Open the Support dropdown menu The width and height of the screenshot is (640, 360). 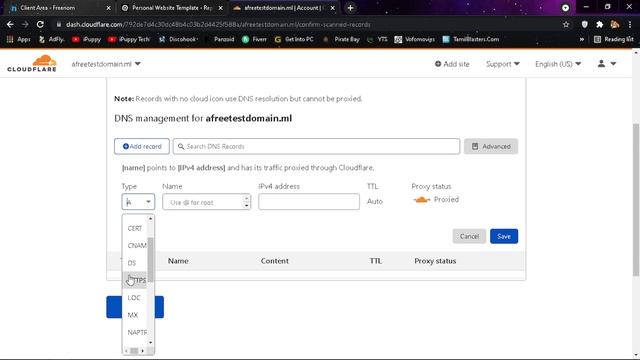[x=502, y=64]
